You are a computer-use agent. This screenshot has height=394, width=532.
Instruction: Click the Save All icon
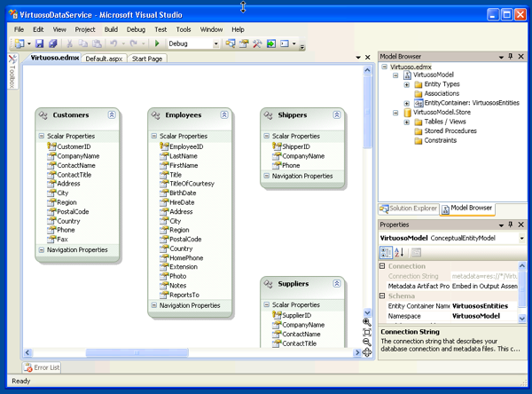tap(53, 43)
